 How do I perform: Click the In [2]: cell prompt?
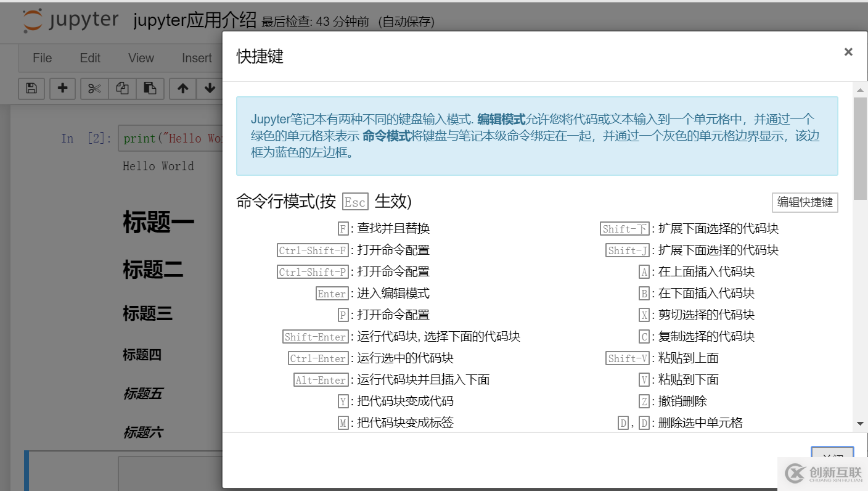[86, 138]
